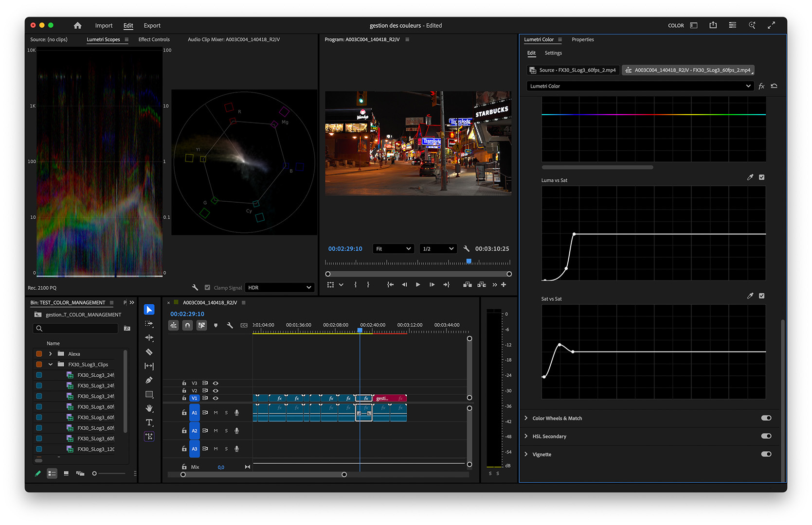
Task: Click the Home icon in the header
Action: [x=77, y=26]
